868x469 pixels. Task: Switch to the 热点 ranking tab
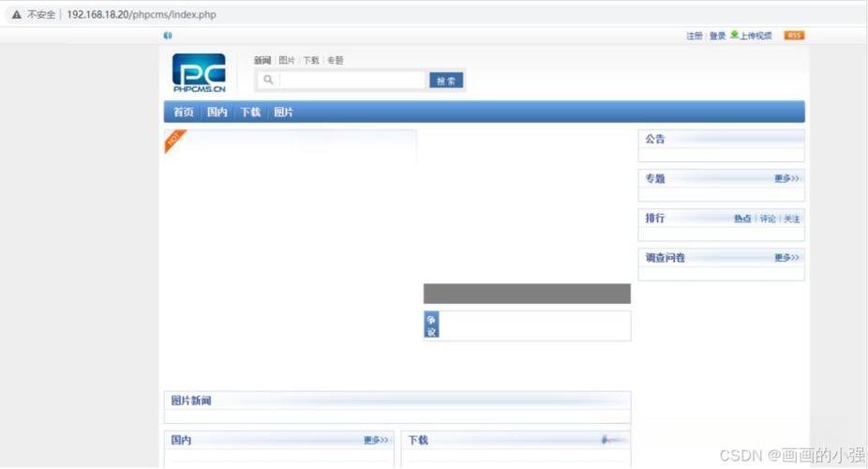(742, 219)
